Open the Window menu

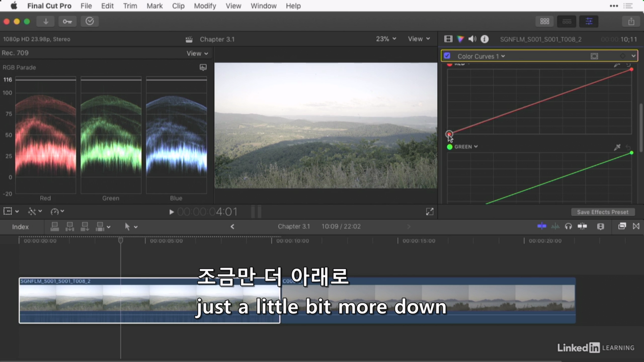[264, 6]
